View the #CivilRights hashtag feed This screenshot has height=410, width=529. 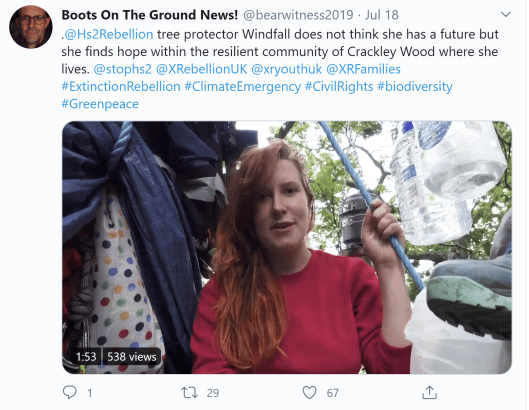[x=339, y=86]
